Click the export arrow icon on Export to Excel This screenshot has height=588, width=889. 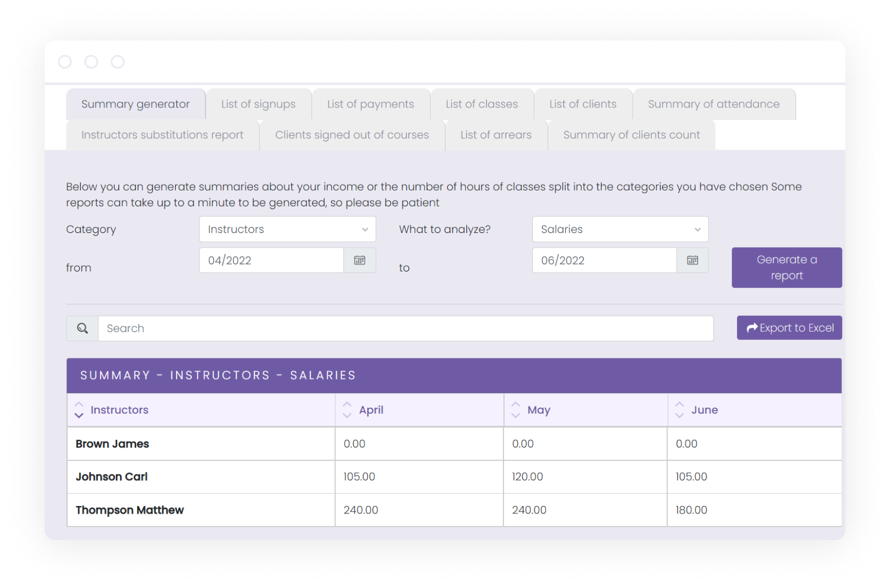[x=751, y=327]
